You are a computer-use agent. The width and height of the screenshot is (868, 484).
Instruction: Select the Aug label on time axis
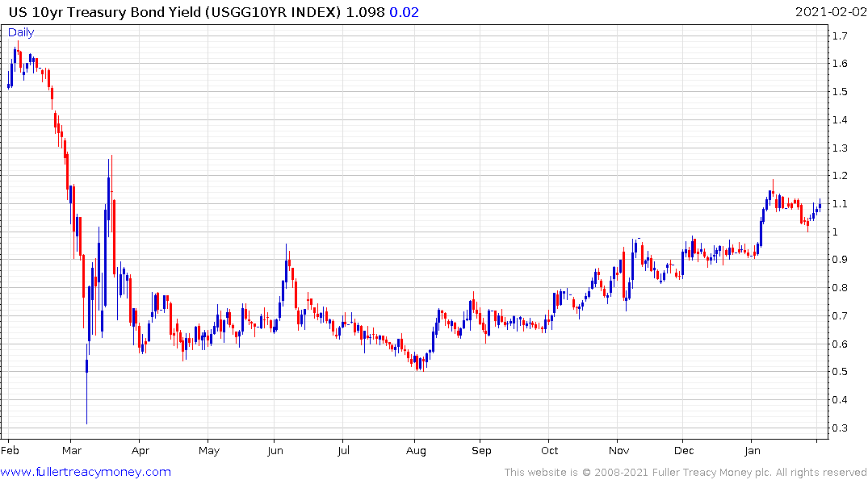pos(416,451)
